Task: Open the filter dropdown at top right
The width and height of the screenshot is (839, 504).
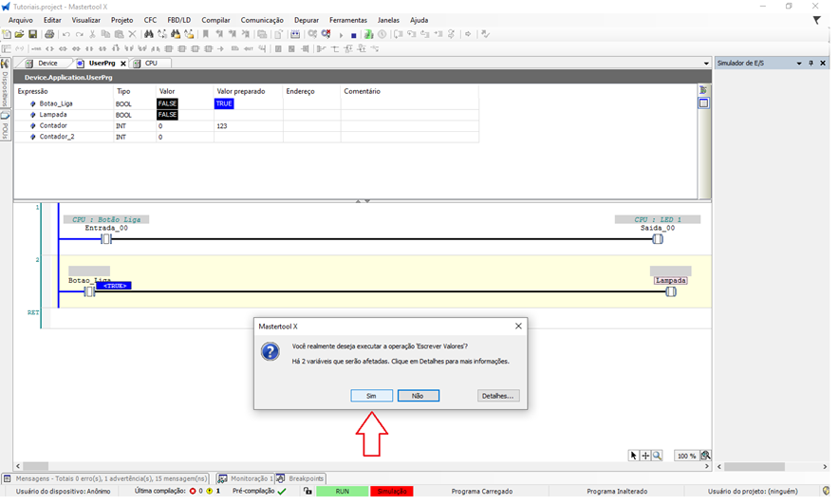Action: [816, 20]
